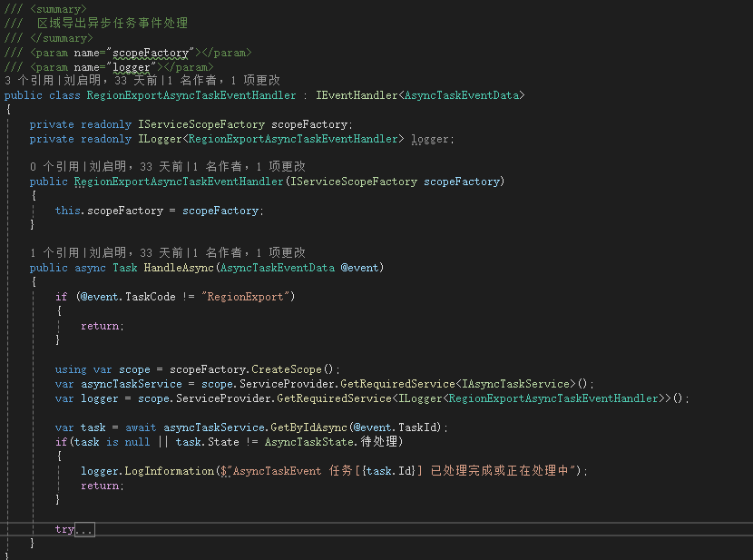753x560 pixels.
Task: Open the "1 个引用" CodeLens above HandleAsync
Action: (x=54, y=252)
